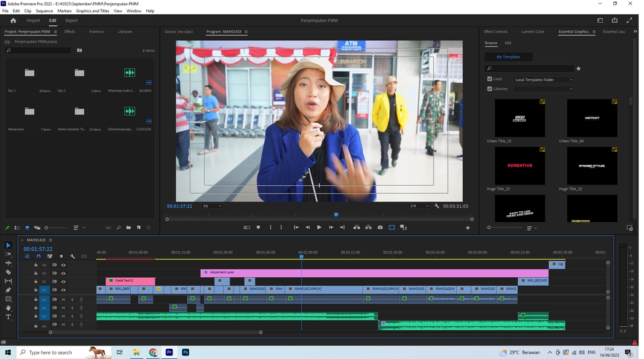
Task: Play the sequence in Program monitor
Action: pos(319,227)
